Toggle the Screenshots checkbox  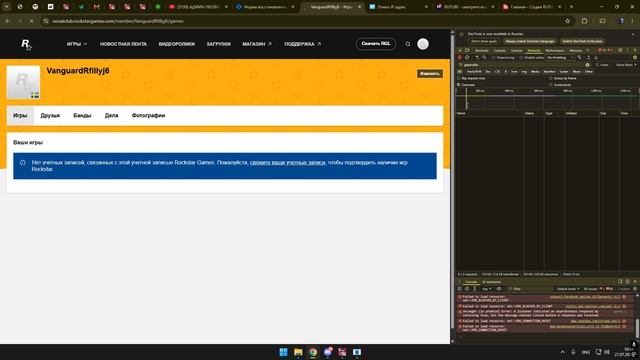pyautogui.click(x=551, y=84)
